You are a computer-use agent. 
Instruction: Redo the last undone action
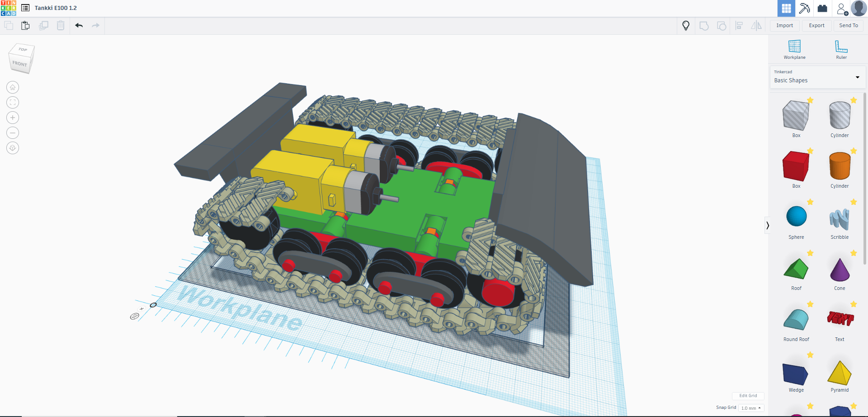coord(95,25)
